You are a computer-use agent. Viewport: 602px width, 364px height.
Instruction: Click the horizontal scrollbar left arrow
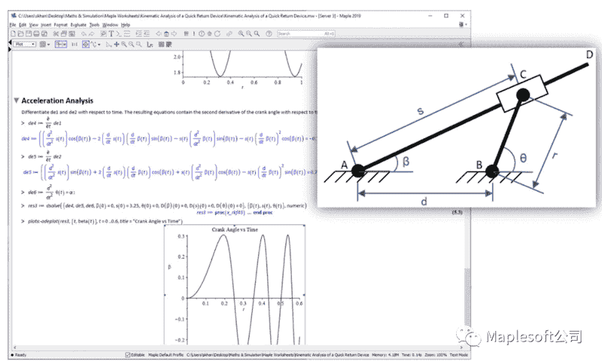[14, 347]
